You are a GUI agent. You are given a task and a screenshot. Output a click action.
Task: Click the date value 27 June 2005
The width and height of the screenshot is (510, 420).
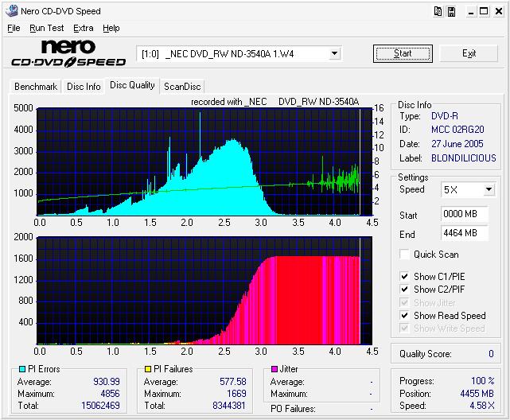tap(457, 144)
